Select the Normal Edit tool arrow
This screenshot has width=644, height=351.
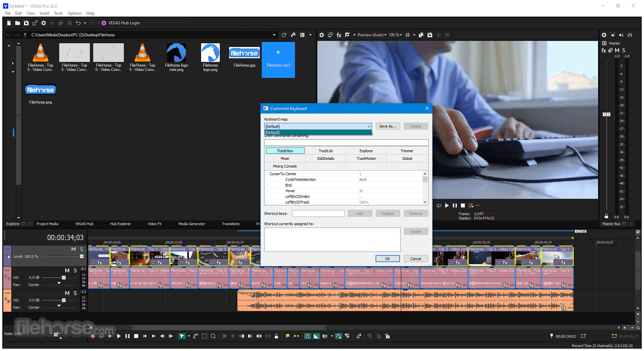coord(182,336)
